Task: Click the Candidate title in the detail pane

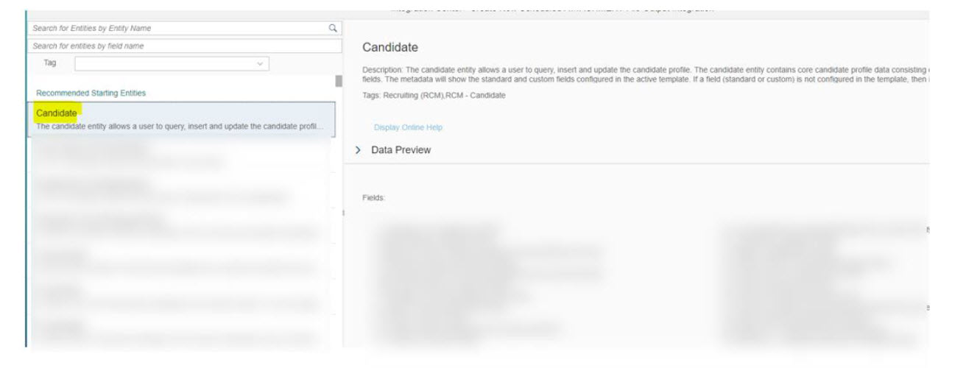Action: pyautogui.click(x=390, y=48)
